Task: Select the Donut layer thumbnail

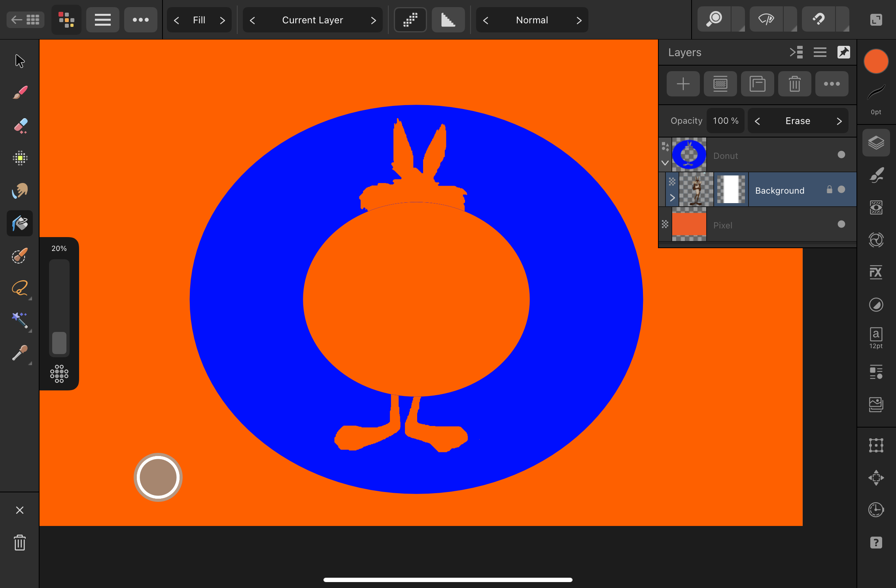Action: (689, 155)
